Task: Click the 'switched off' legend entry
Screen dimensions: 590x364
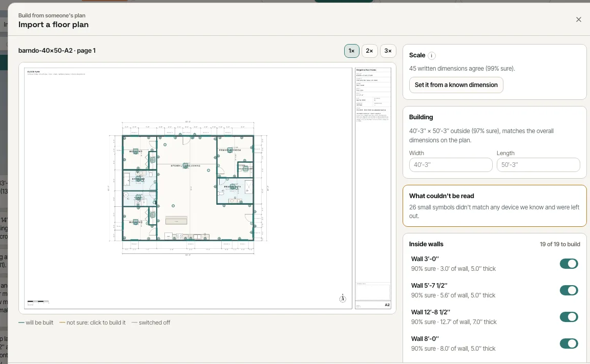Action: [x=151, y=323]
